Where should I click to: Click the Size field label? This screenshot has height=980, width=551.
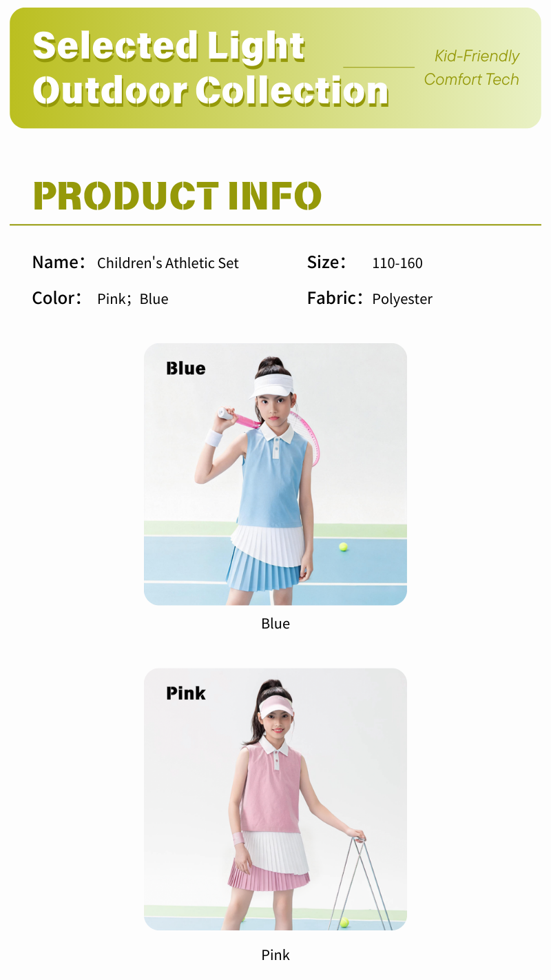(x=326, y=263)
